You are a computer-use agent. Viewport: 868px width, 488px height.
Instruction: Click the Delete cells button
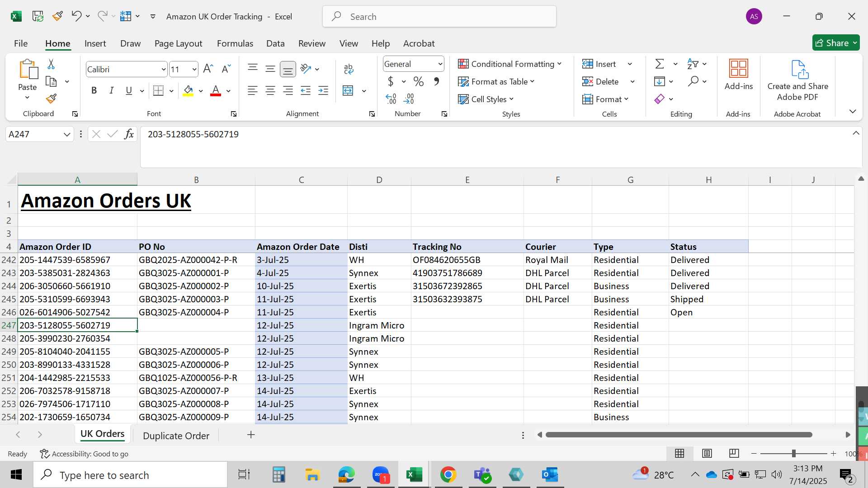601,81
